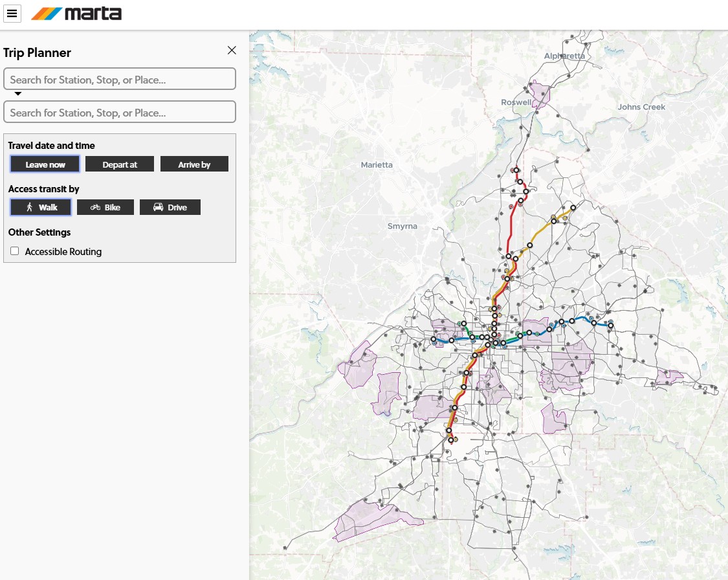The height and width of the screenshot is (580, 728).
Task: Click the southernmost rail station marker
Action: tap(451, 440)
